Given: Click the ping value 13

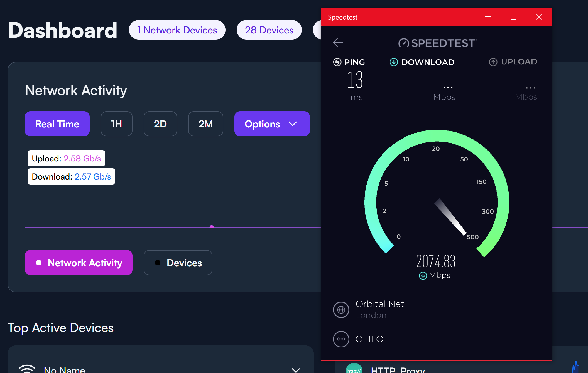Looking at the screenshot, I should [x=355, y=80].
